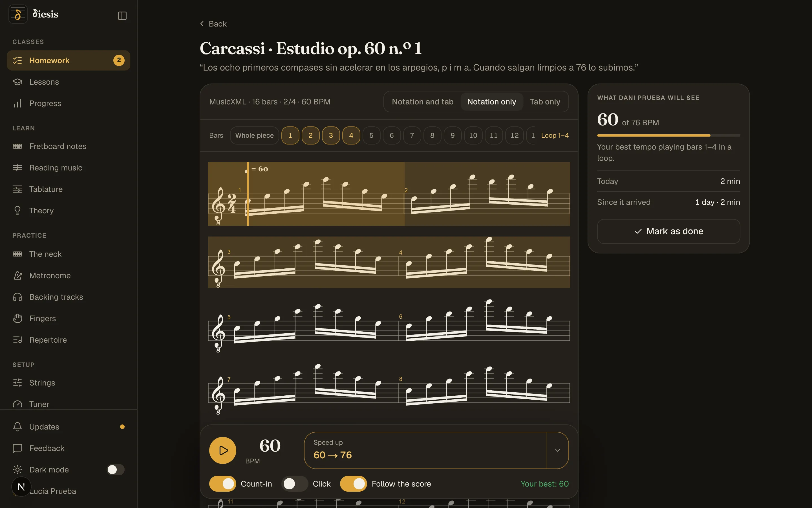Click Loop 1–4 label
The width and height of the screenshot is (812, 508).
[555, 135]
